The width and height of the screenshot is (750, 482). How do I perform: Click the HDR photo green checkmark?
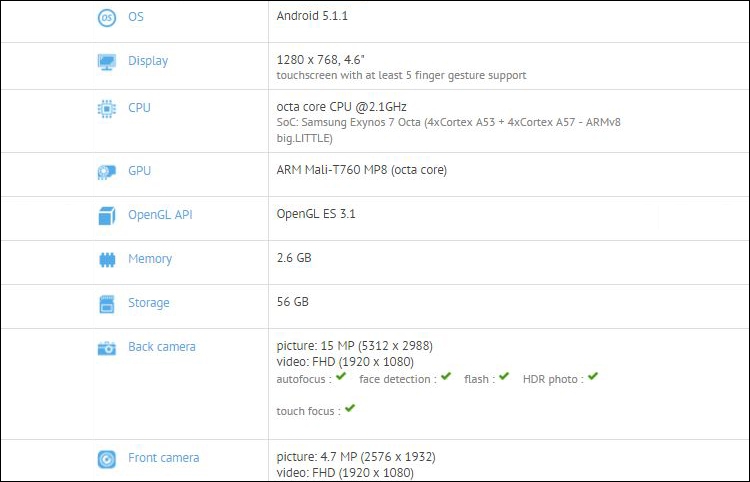pos(593,377)
